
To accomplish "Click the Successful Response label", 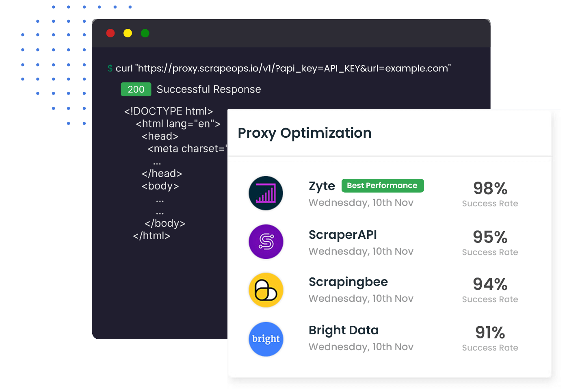I will [209, 89].
